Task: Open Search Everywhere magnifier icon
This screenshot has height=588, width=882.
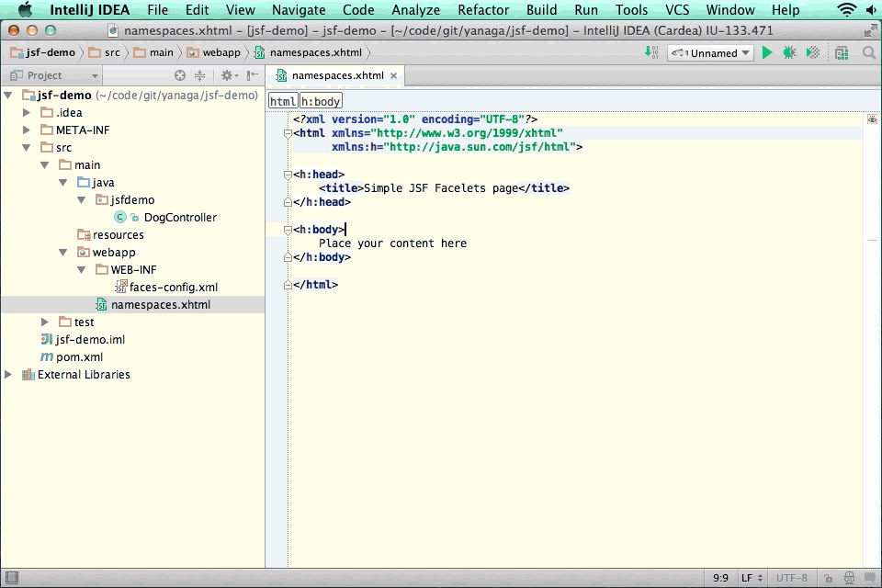Action: 869,52
